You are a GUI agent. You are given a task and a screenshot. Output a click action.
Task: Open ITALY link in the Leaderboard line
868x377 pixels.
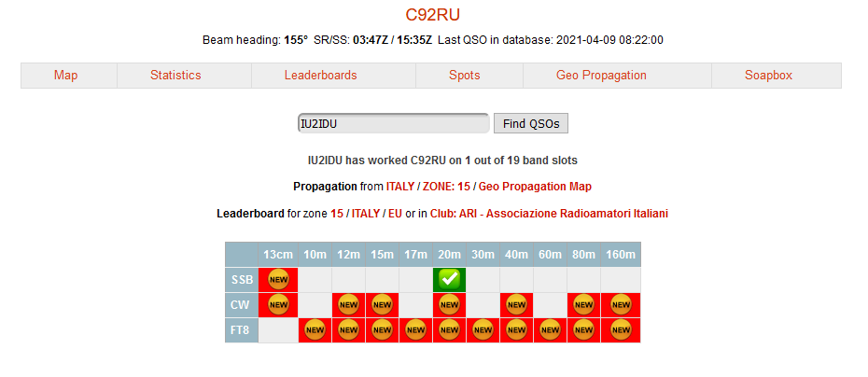pos(366,213)
